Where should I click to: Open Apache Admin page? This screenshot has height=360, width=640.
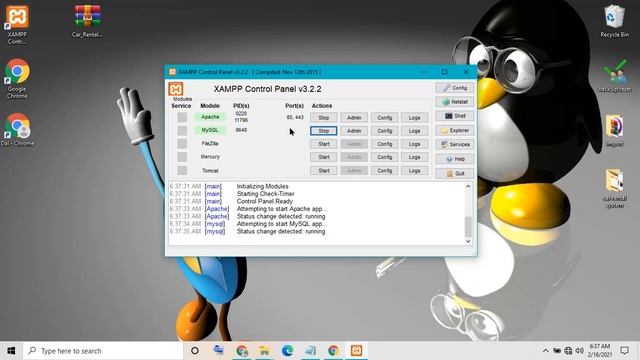(x=354, y=118)
